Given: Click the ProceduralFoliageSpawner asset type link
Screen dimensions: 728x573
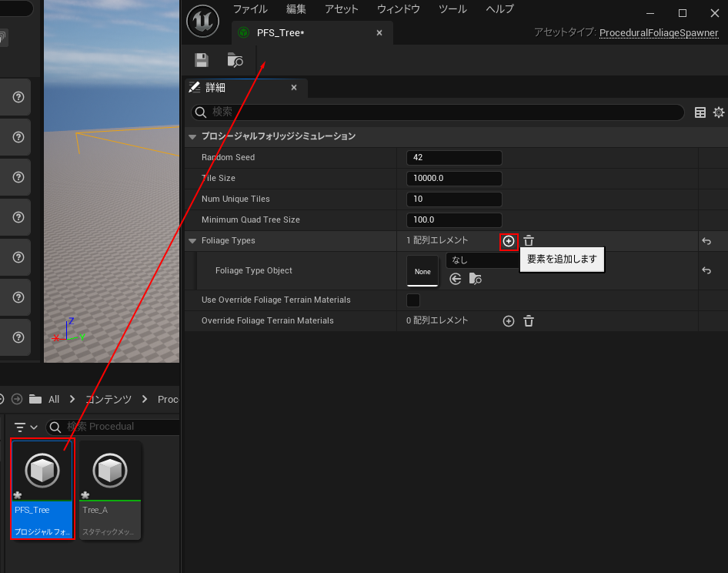Looking at the screenshot, I should click(658, 33).
